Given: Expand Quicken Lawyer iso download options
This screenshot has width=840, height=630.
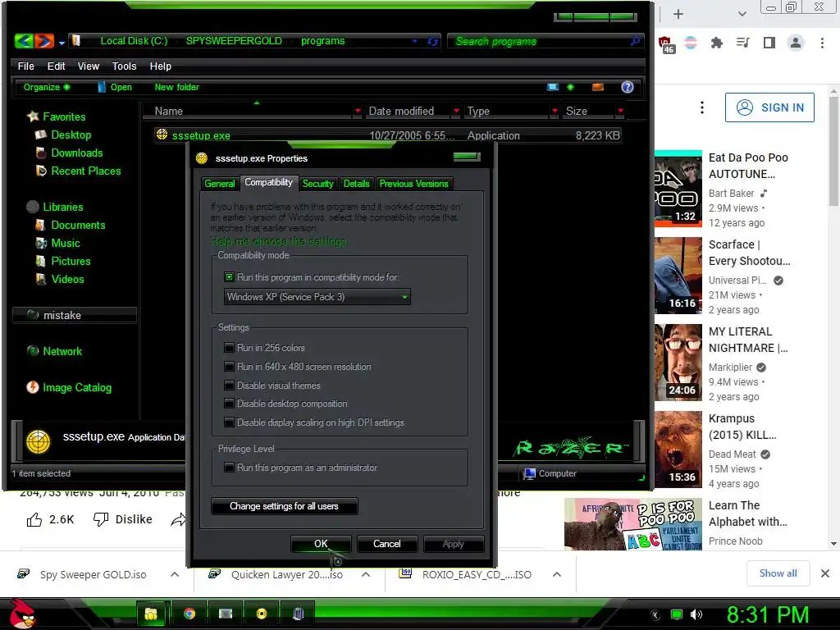Looking at the screenshot, I should click(366, 574).
